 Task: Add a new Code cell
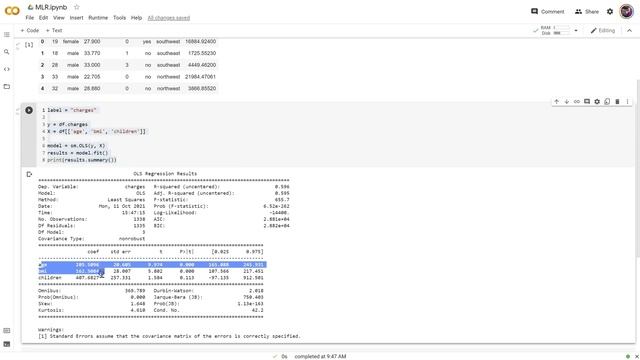point(30,31)
